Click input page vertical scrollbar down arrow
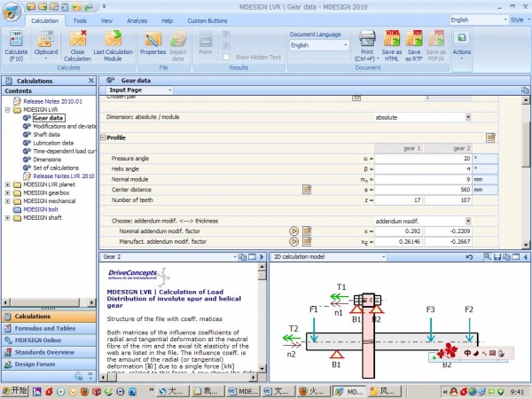The height and width of the screenshot is (399, 532). [x=526, y=244]
